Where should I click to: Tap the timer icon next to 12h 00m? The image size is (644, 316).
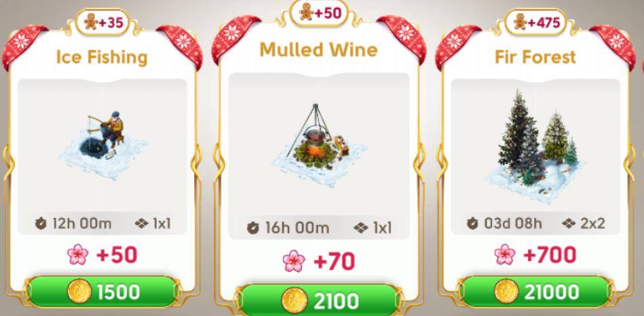pyautogui.click(x=41, y=224)
